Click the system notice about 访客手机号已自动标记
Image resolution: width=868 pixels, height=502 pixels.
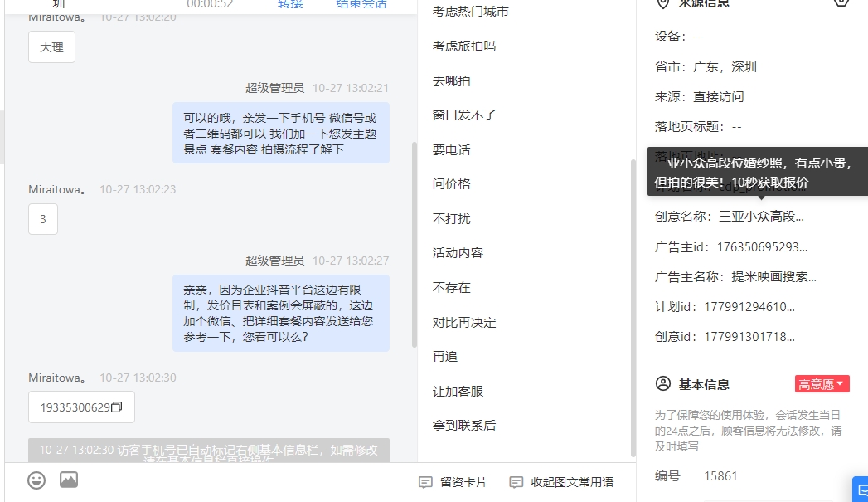pyautogui.click(x=209, y=451)
